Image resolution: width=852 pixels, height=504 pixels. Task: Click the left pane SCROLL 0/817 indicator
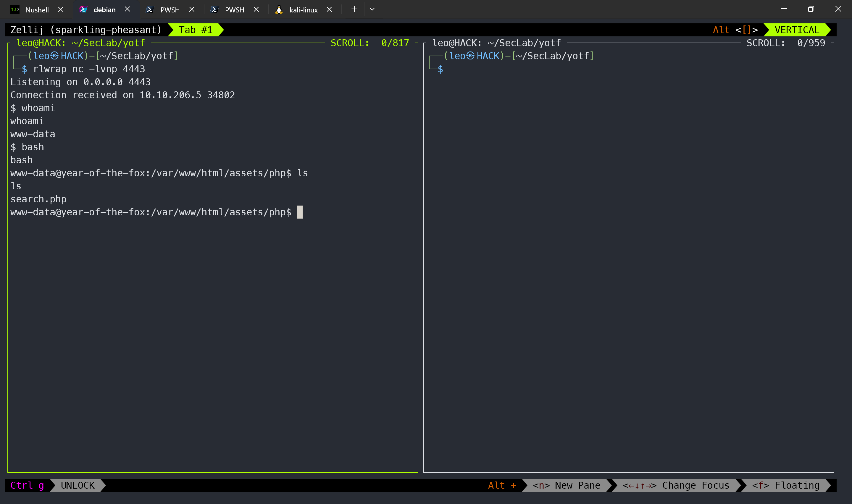click(x=370, y=43)
